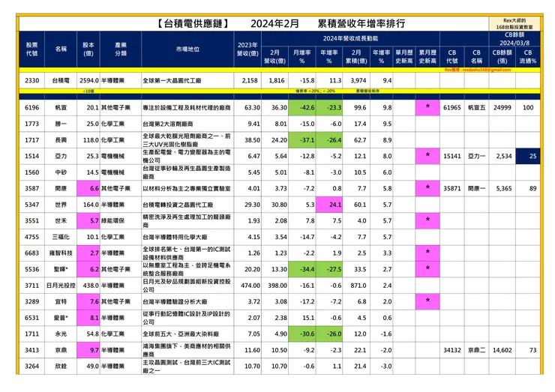Click the green cell showing -42.6
555x392 pixels.
coord(302,107)
